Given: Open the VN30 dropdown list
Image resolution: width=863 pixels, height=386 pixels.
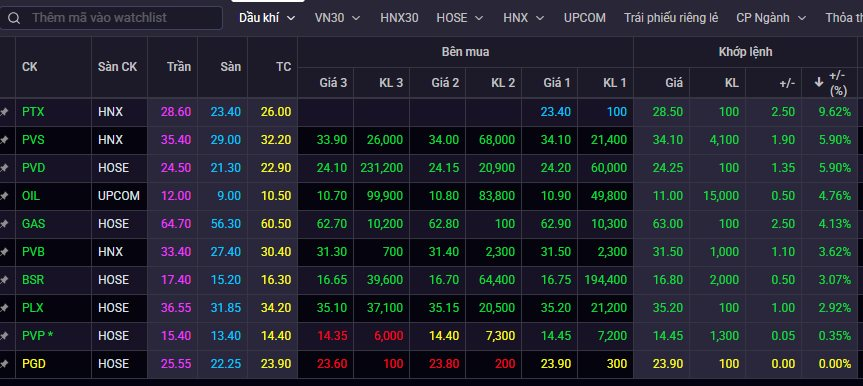Looking at the screenshot, I should click(337, 18).
